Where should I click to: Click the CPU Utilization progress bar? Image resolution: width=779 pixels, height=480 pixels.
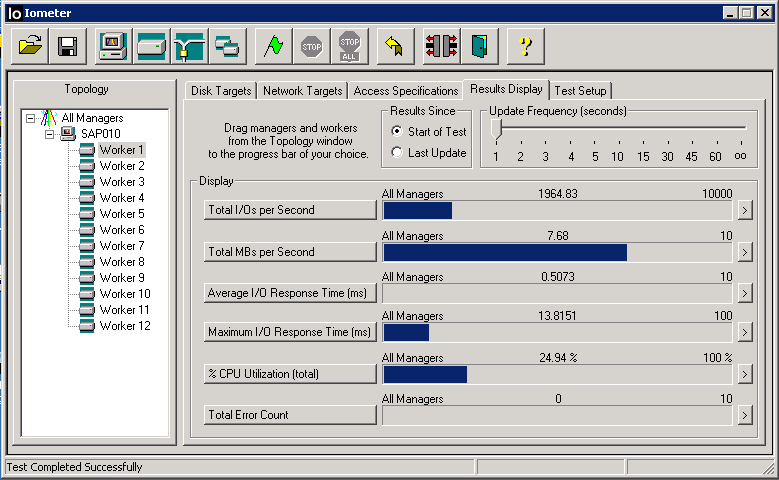pos(557,374)
